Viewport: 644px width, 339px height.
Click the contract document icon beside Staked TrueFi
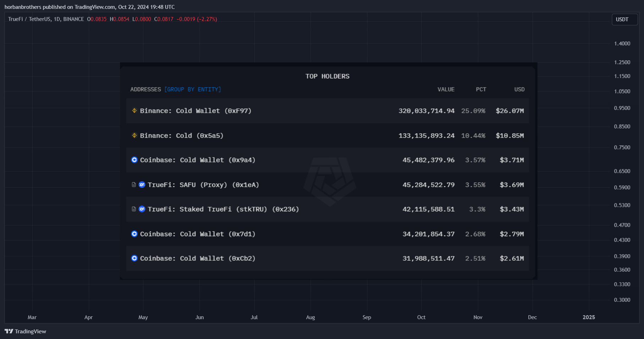134,209
